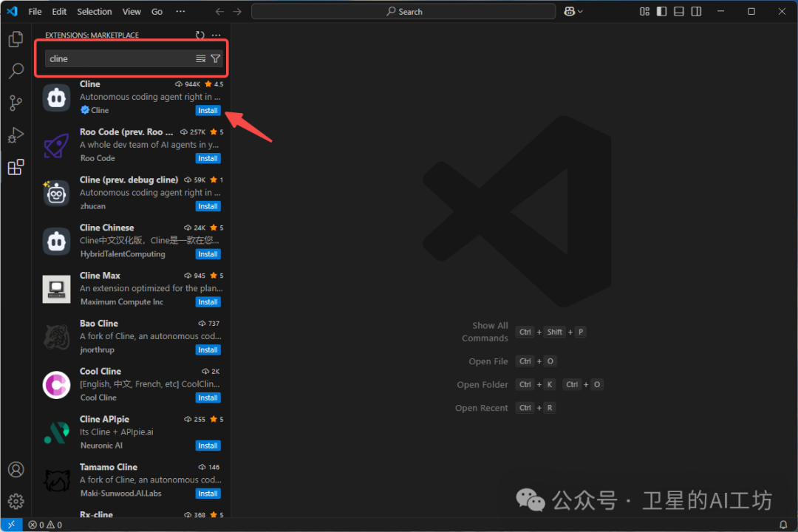Refresh the extensions marketplace list

(x=199, y=34)
